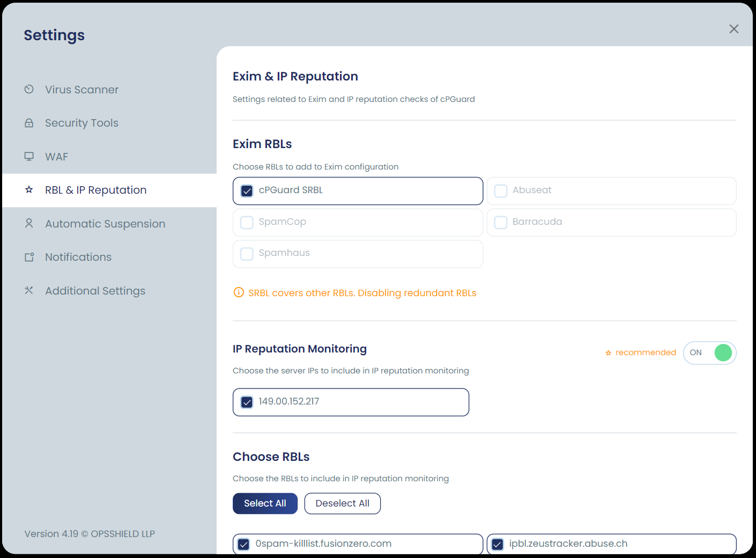Click the Choose RBLs heading
This screenshot has height=558, width=756.
click(x=271, y=457)
